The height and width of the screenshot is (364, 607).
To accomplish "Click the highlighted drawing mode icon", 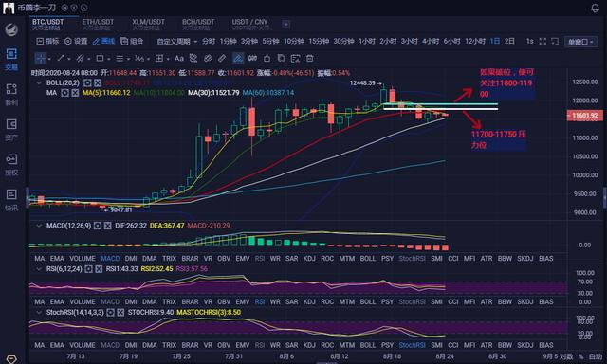I will click(x=238, y=59).
